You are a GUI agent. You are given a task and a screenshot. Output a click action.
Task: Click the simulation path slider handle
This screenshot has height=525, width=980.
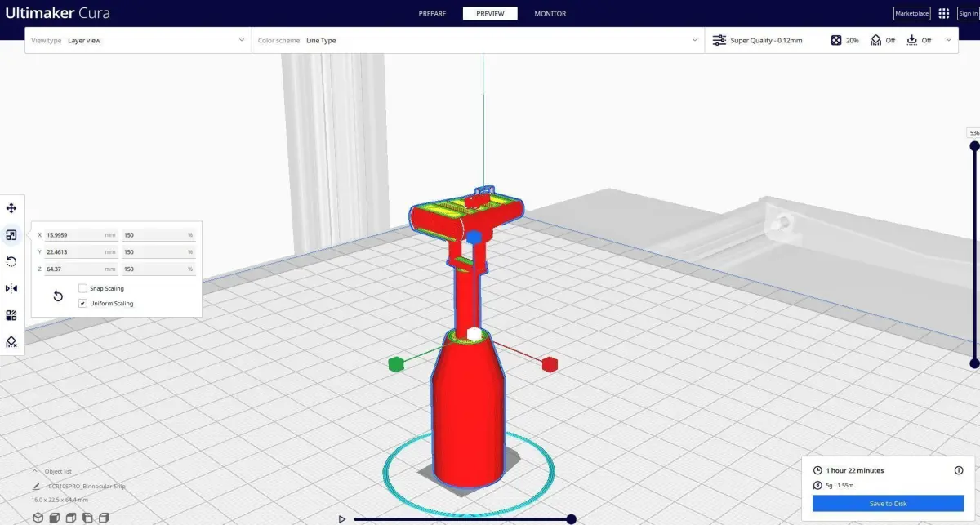(572, 518)
